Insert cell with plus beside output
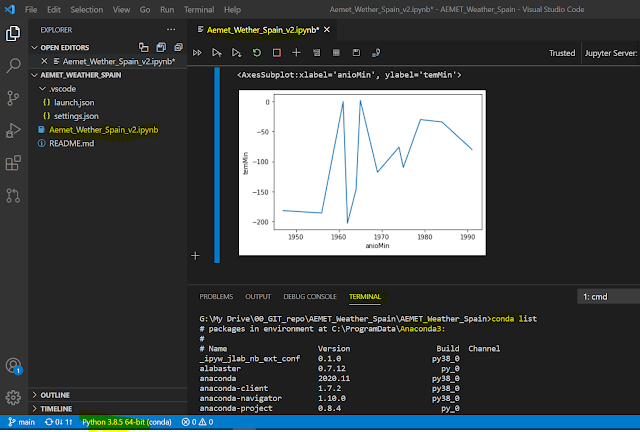640x432 pixels. click(x=195, y=256)
